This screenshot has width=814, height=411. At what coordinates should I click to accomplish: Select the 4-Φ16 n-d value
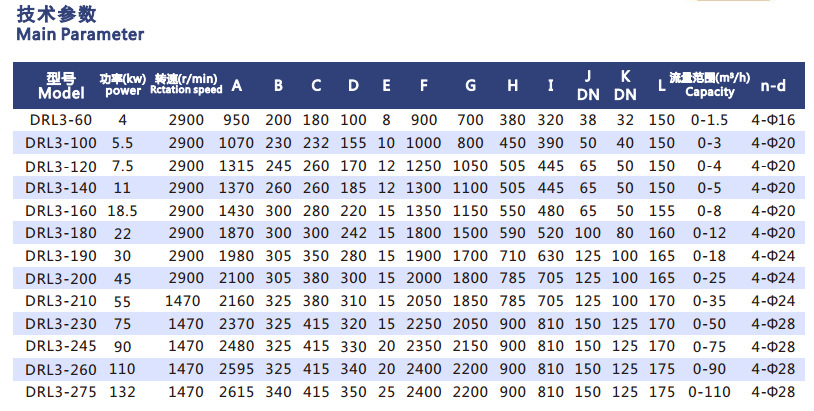(773, 120)
